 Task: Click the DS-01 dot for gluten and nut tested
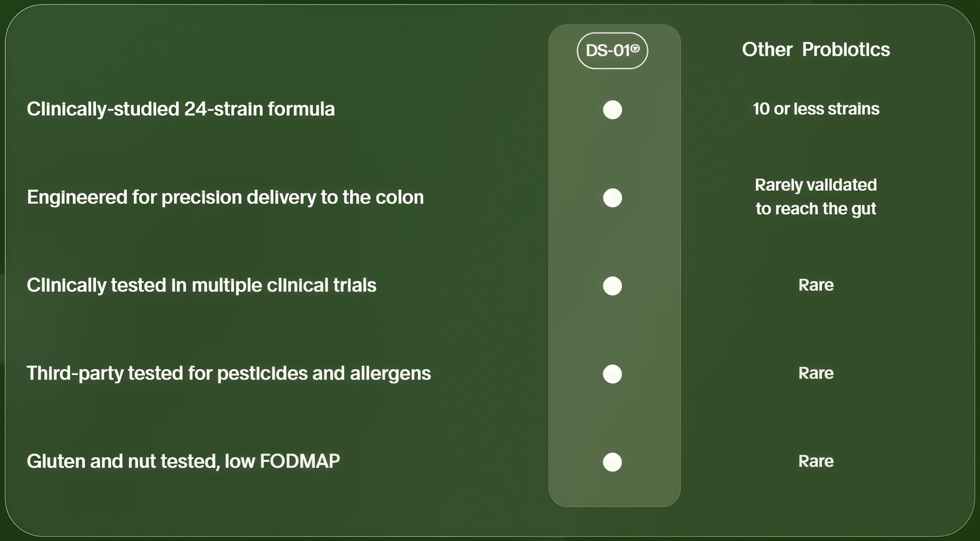click(612, 462)
